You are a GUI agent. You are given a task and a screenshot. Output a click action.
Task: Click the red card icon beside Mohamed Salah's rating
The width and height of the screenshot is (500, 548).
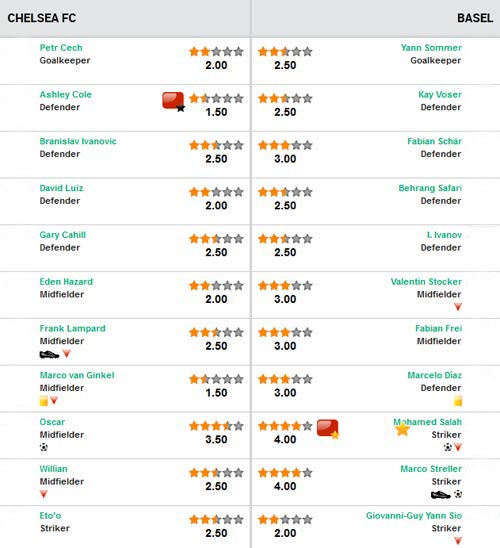pyautogui.click(x=328, y=429)
